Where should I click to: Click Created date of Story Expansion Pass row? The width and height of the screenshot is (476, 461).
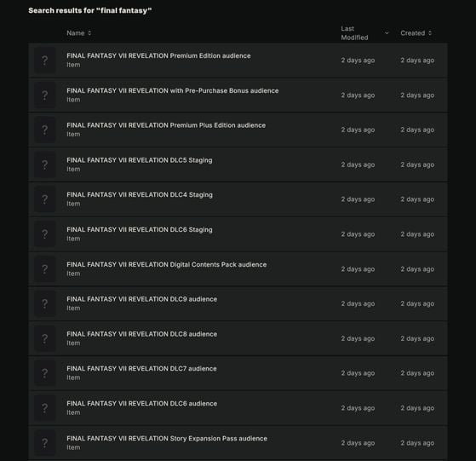[x=417, y=443]
